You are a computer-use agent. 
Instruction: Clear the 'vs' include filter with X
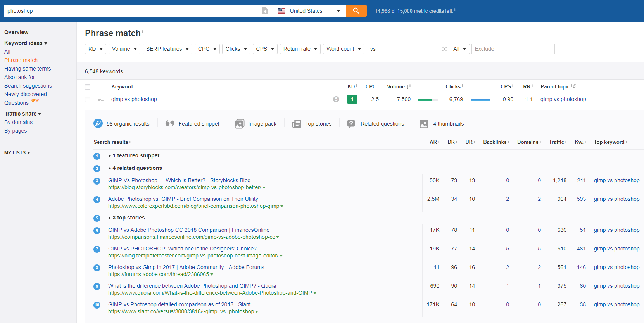[x=444, y=49]
